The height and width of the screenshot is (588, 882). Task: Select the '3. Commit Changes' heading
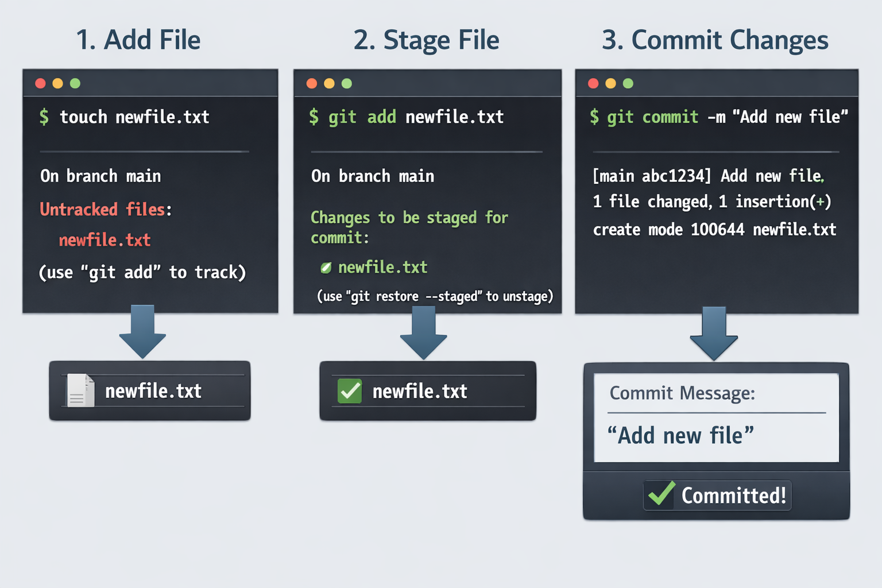pos(715,40)
